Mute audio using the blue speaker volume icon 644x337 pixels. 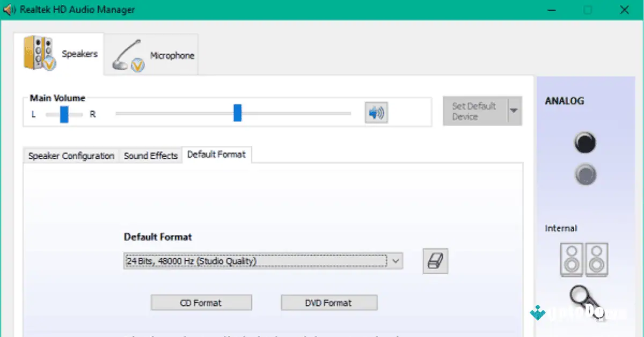pos(376,113)
